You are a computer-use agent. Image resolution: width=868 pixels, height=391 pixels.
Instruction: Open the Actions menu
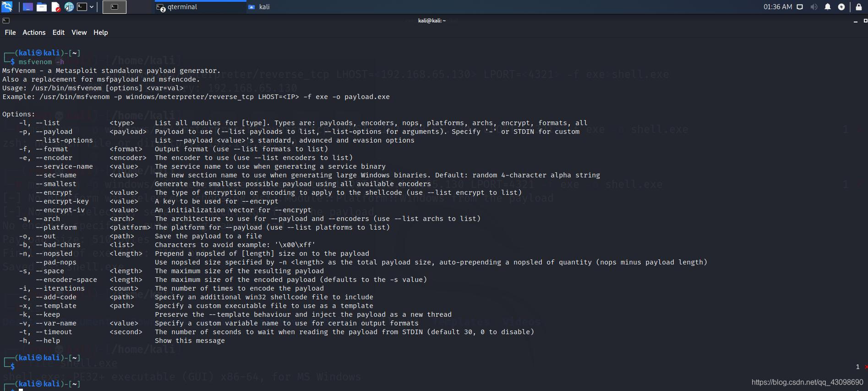34,33
